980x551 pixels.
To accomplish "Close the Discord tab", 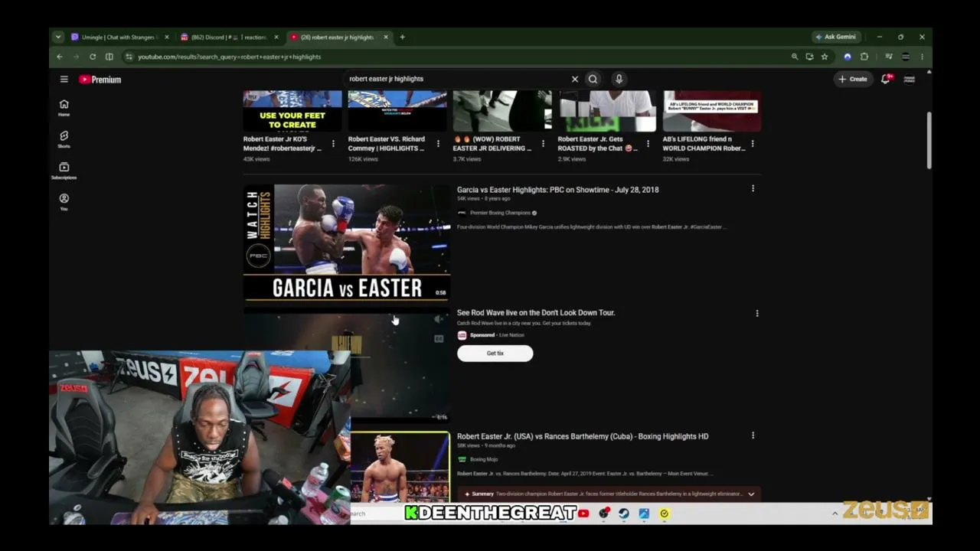I will pyautogui.click(x=276, y=37).
